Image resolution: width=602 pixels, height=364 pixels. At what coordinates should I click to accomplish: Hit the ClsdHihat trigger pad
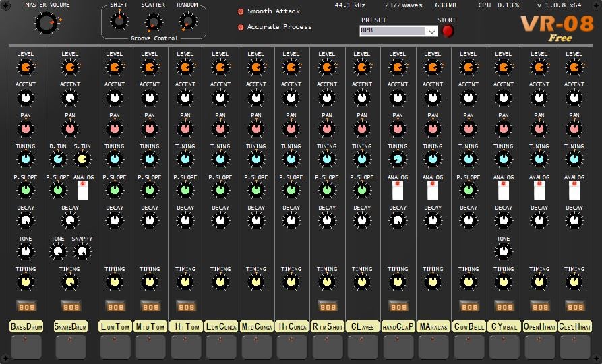pyautogui.click(x=574, y=346)
